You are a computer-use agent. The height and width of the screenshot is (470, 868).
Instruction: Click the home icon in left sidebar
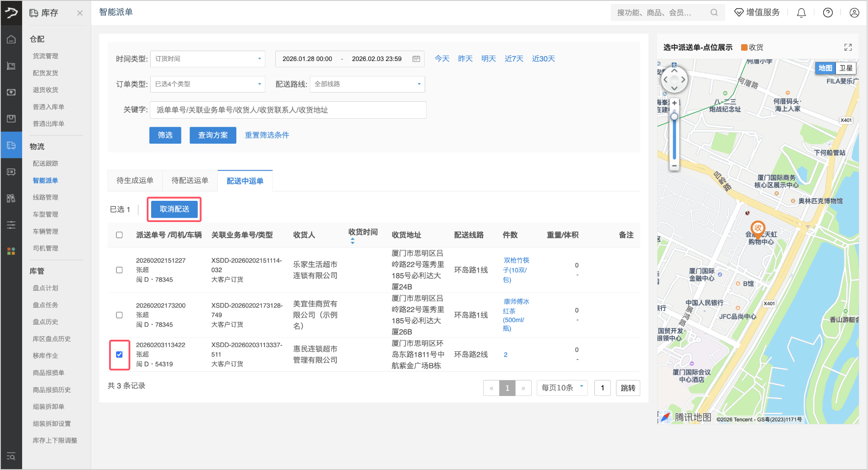click(x=11, y=39)
